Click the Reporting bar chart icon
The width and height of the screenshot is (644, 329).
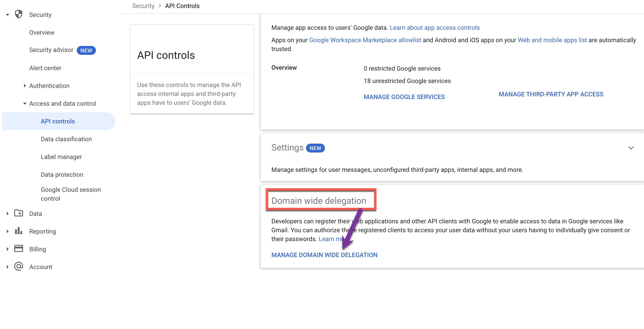(x=18, y=231)
